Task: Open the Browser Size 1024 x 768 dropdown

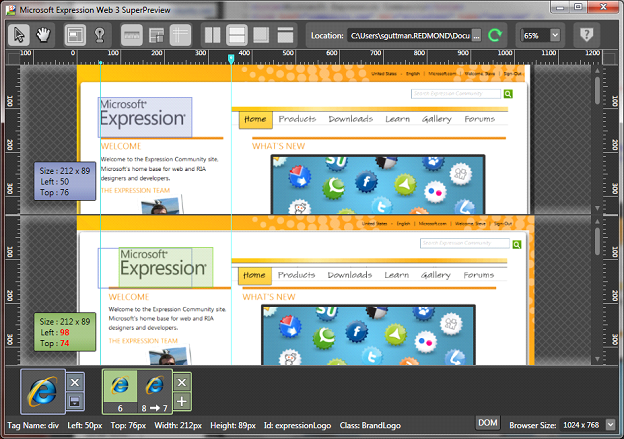Action: pos(610,425)
